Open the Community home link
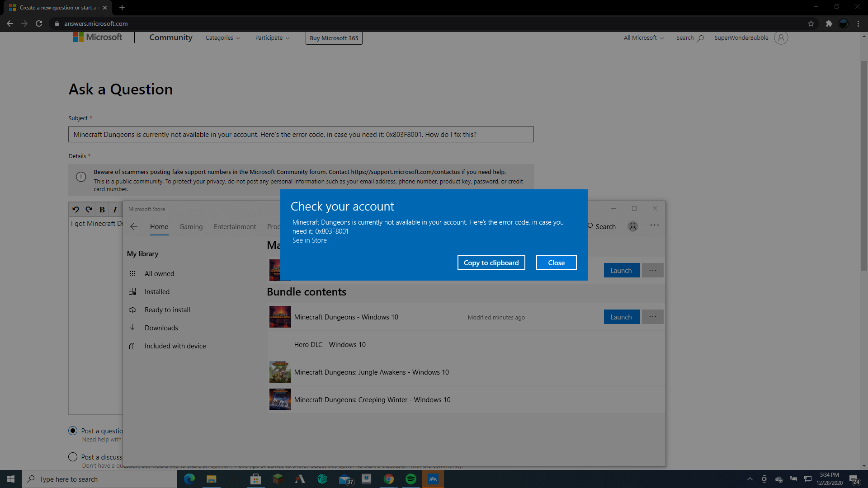This screenshot has width=868, height=488. 171,38
